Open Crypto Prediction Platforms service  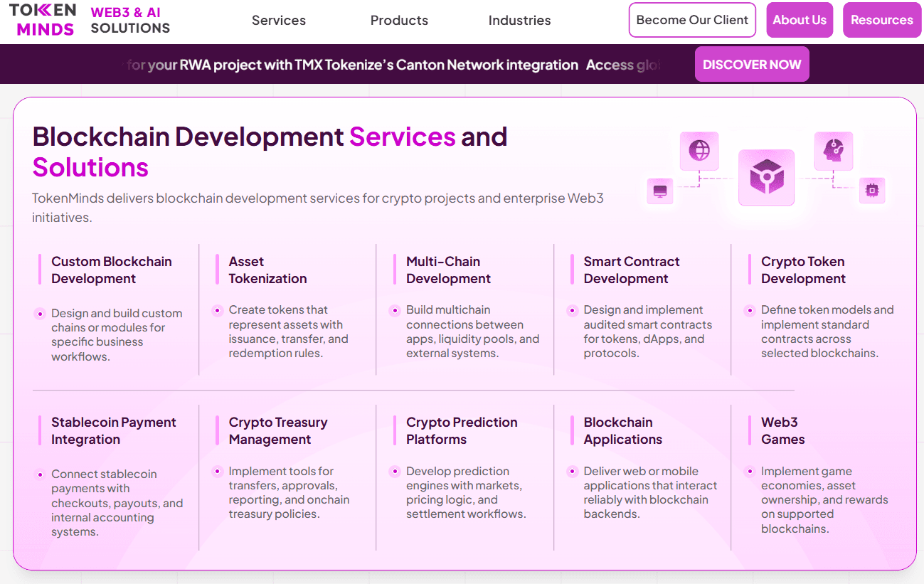[x=462, y=431]
